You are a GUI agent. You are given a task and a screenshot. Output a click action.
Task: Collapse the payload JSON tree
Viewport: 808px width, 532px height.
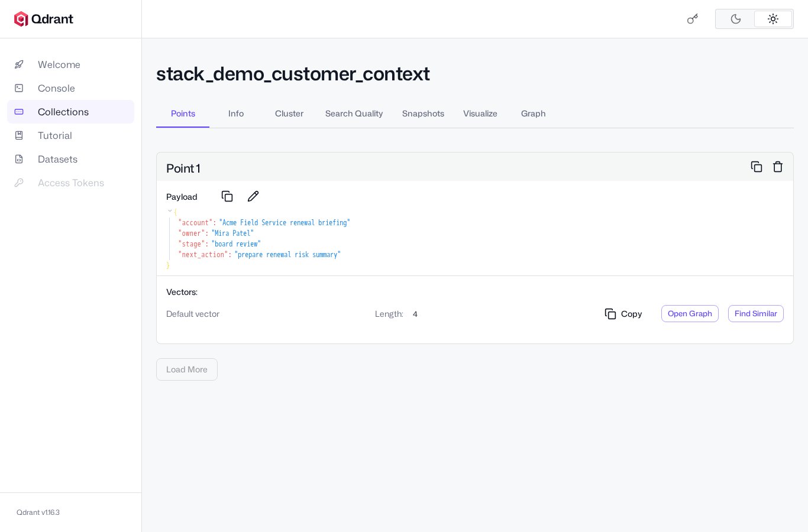point(170,211)
